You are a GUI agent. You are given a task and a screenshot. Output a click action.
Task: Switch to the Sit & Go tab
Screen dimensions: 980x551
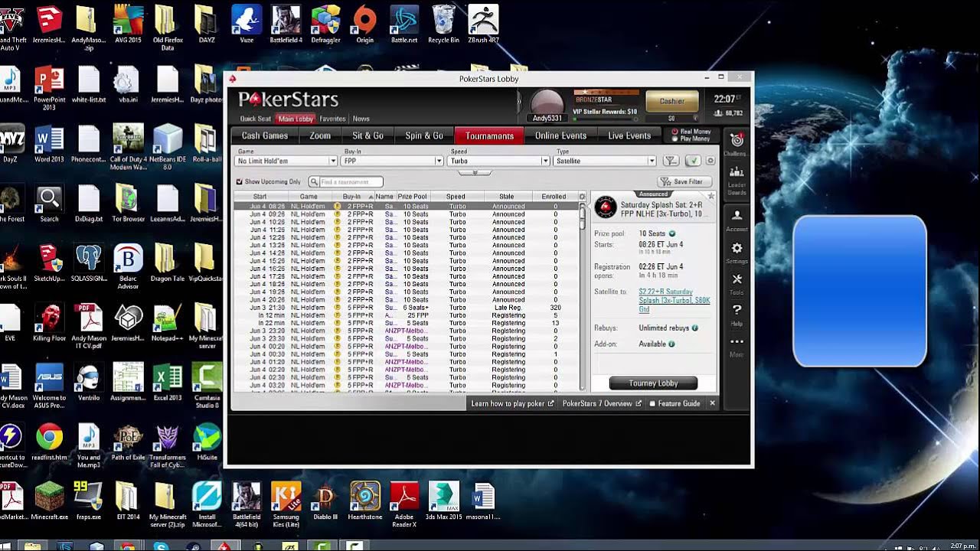pos(367,135)
